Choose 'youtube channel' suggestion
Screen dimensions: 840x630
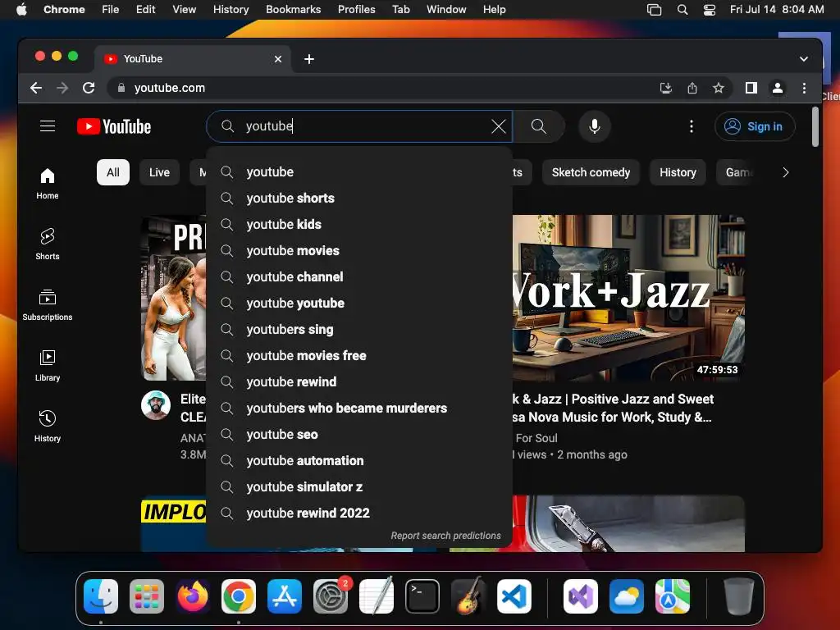359,277
